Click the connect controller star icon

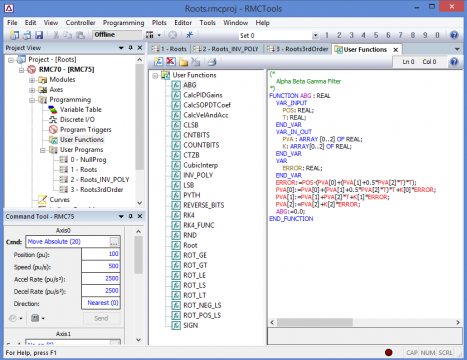189,35
